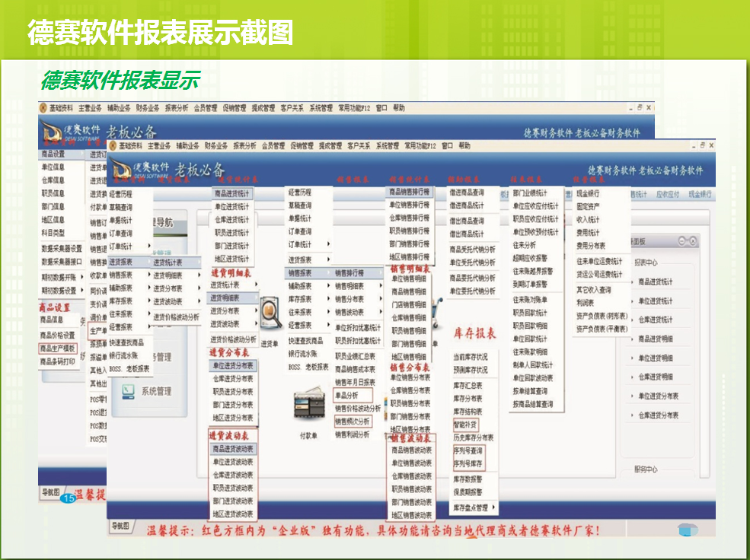Select 商品进货波动表 menu entry

pyautogui.click(x=233, y=449)
